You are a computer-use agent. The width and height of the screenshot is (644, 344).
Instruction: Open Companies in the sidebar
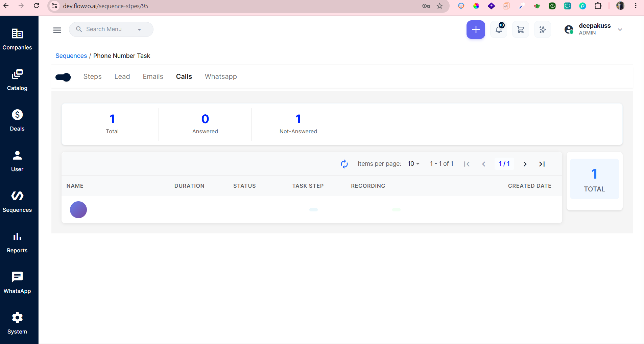(x=17, y=40)
